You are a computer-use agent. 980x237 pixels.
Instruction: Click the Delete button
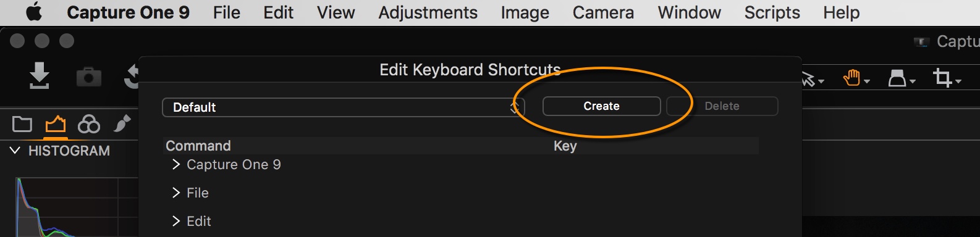click(722, 106)
